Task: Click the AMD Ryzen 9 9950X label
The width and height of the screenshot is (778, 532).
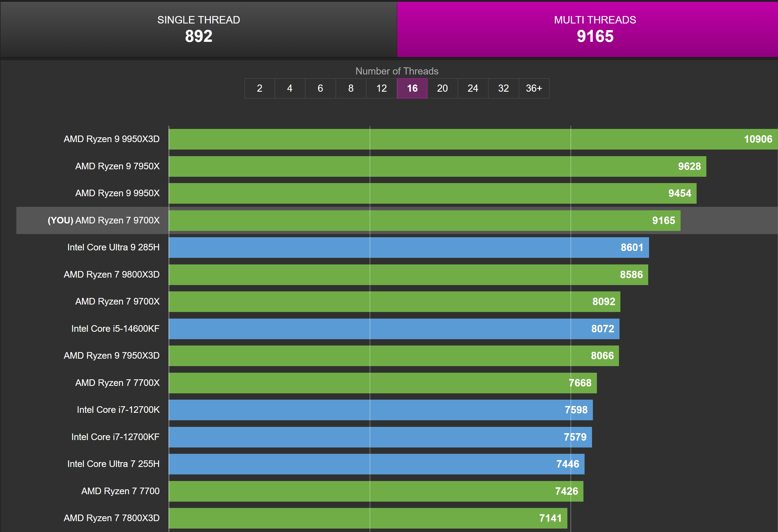Action: tap(117, 193)
